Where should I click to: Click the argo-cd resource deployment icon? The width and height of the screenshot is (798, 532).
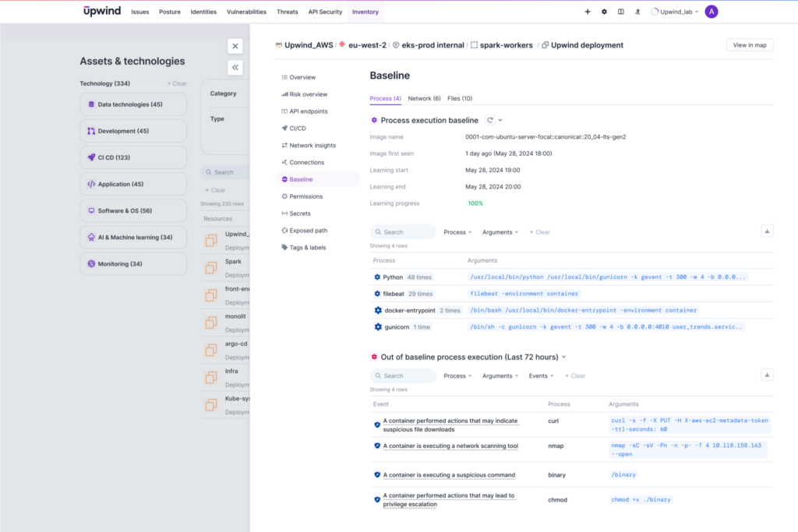(211, 351)
